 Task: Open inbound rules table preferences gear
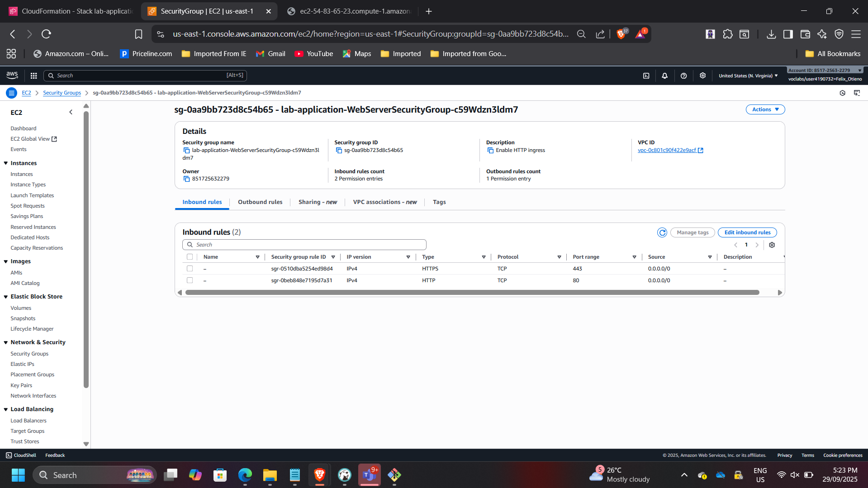tap(772, 245)
